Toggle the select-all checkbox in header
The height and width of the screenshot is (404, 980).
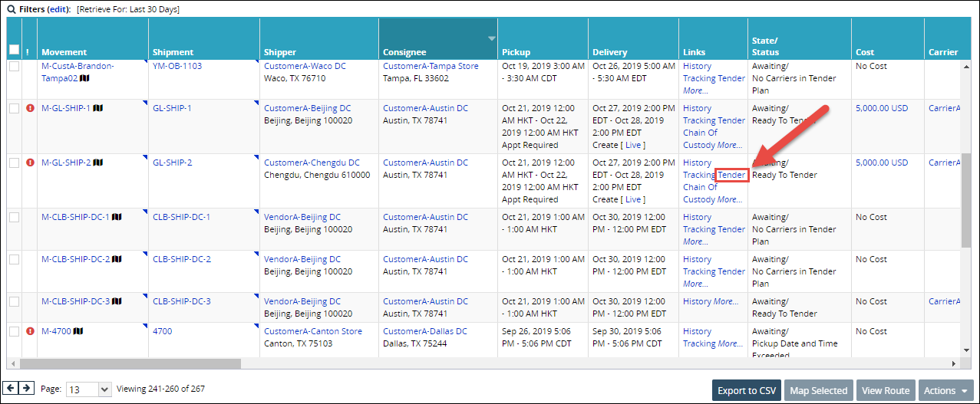pyautogui.click(x=14, y=50)
